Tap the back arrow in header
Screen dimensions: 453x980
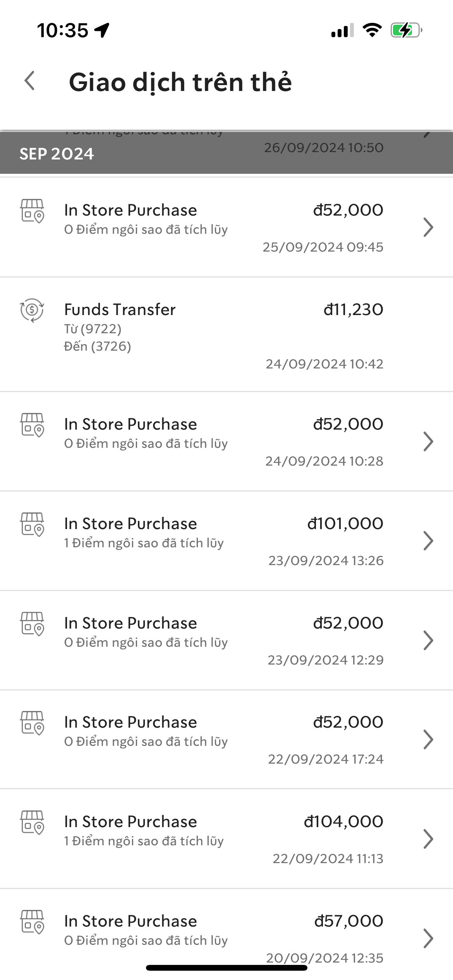30,81
